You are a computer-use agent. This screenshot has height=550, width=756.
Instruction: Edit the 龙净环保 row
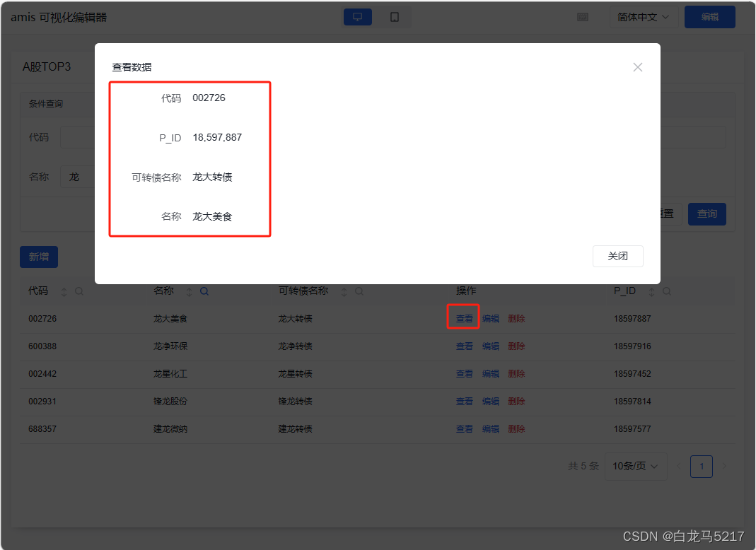(490, 346)
